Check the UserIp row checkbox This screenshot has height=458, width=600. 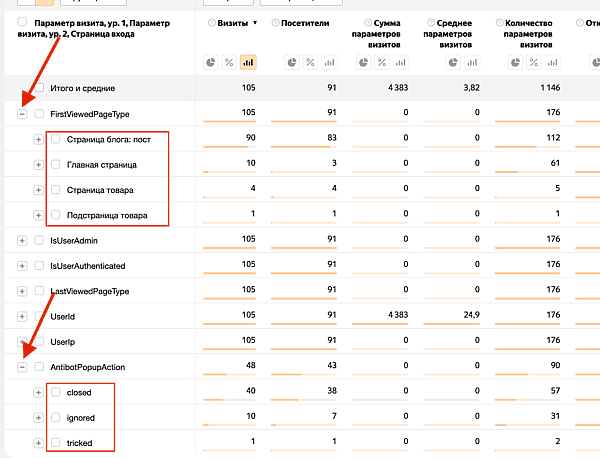pyautogui.click(x=39, y=341)
